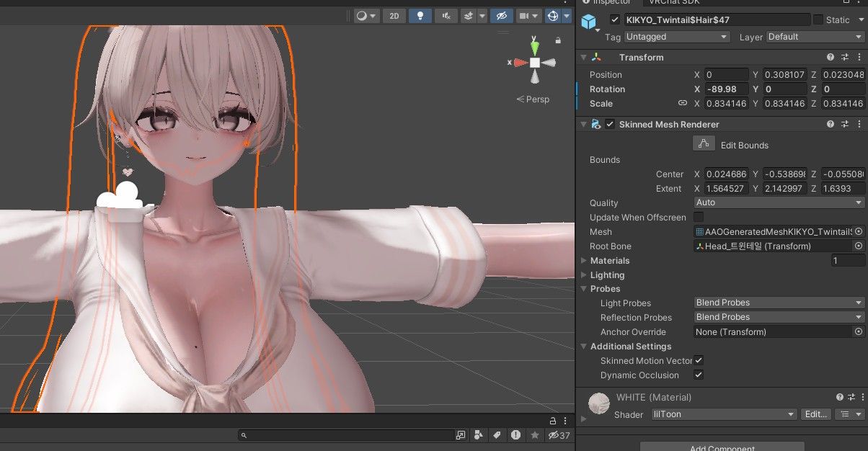
Task: Toggle GameObject active checkbox
Action: pos(615,19)
